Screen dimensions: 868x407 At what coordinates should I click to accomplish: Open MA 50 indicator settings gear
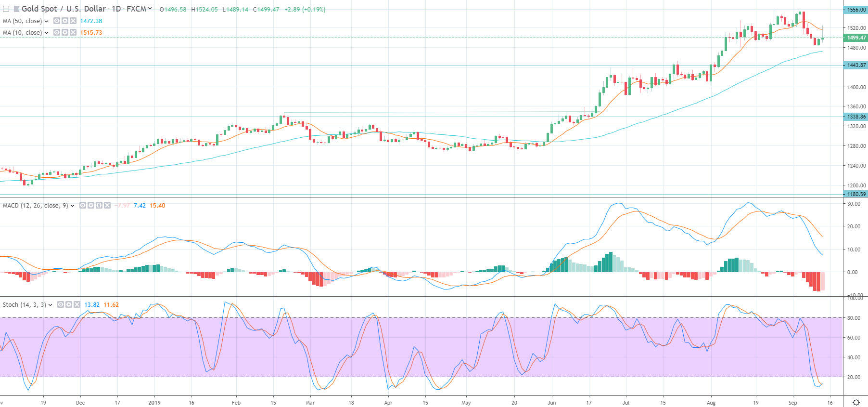(x=64, y=21)
